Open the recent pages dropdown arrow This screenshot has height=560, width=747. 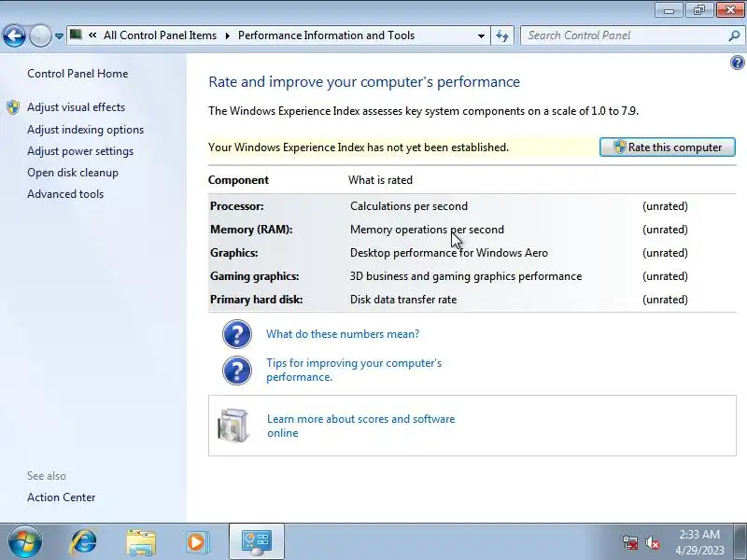pyautogui.click(x=59, y=36)
